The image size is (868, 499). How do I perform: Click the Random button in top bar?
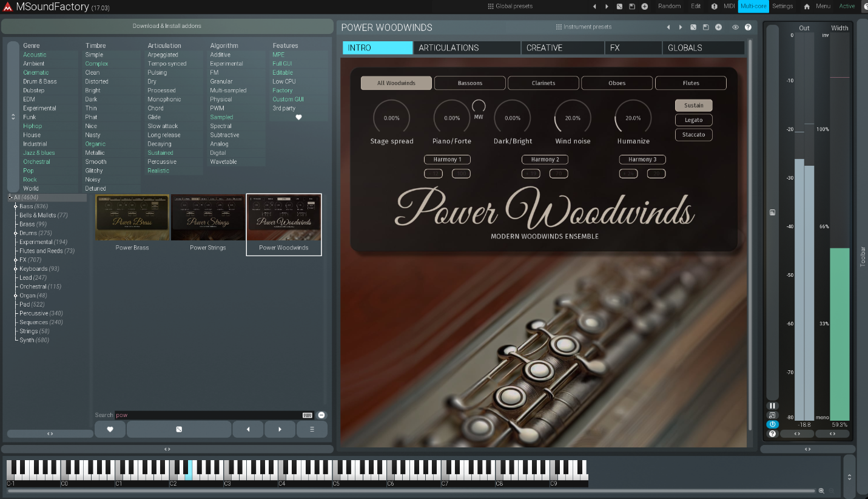[670, 6]
